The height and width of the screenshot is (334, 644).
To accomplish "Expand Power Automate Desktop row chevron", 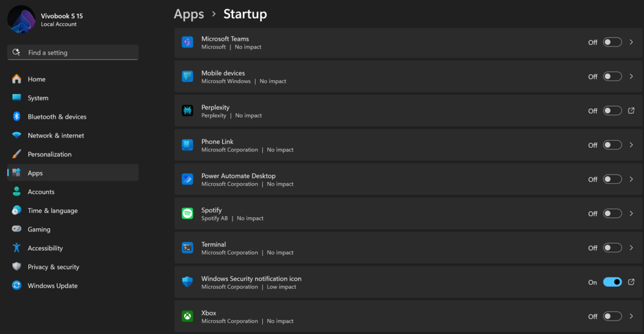I will point(632,179).
